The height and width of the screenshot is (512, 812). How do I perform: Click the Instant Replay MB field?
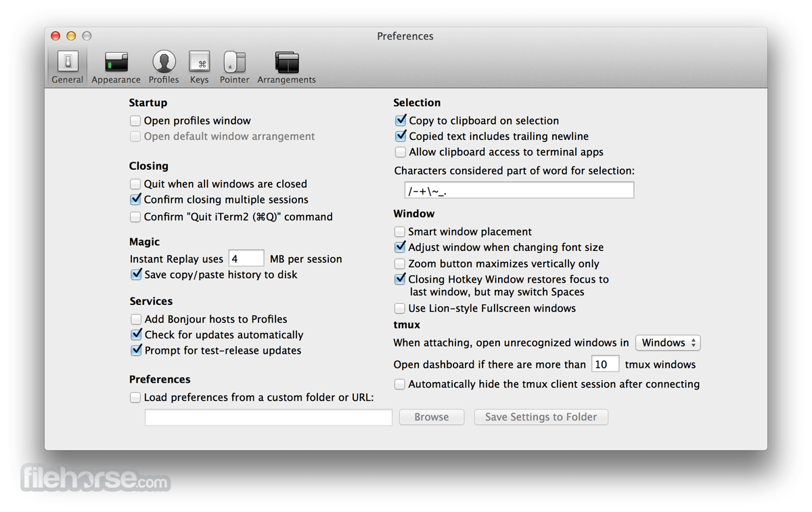point(246,258)
